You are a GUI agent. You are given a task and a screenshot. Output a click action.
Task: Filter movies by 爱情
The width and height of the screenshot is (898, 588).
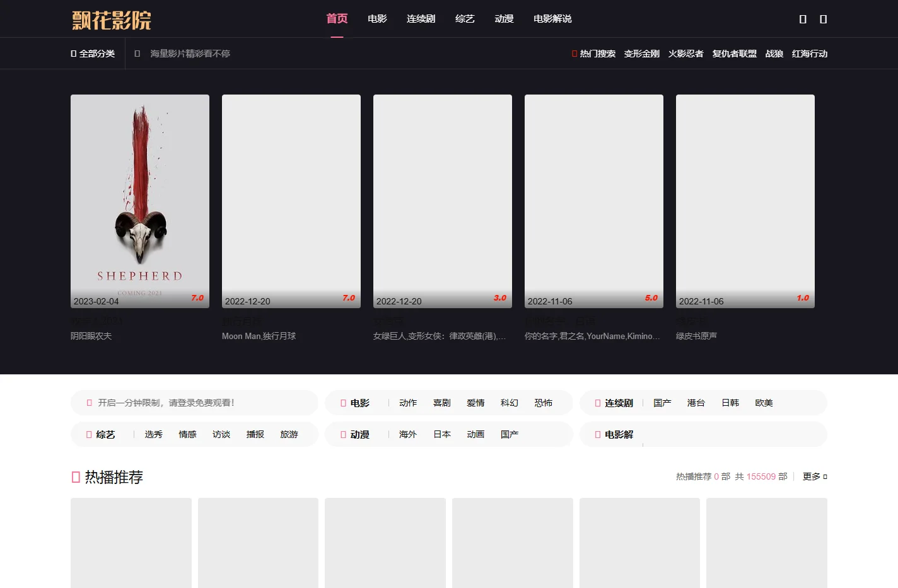475,403
